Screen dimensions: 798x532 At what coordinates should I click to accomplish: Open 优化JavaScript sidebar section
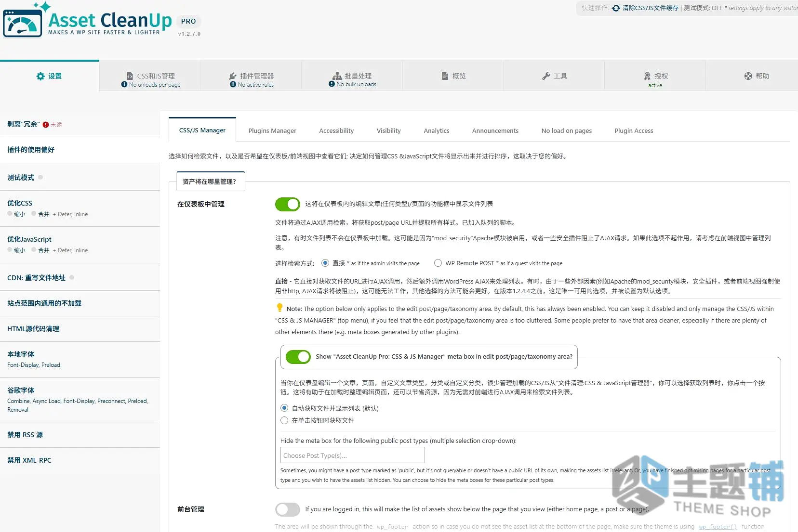pos(80,245)
